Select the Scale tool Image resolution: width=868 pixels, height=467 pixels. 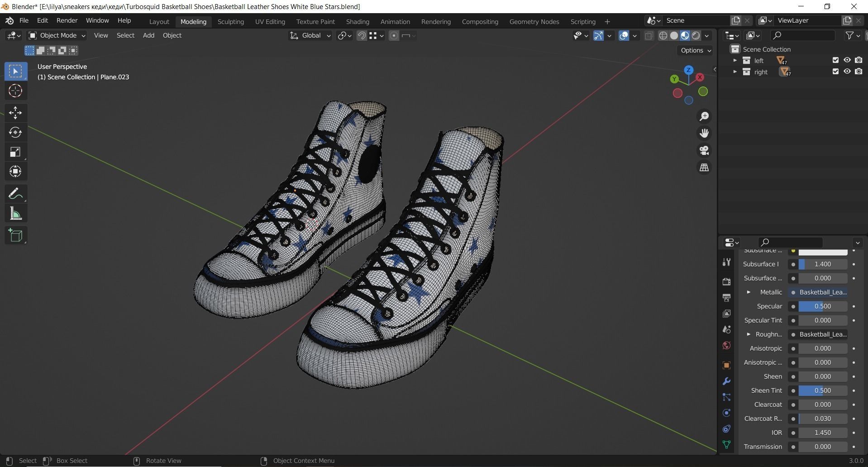[15, 152]
